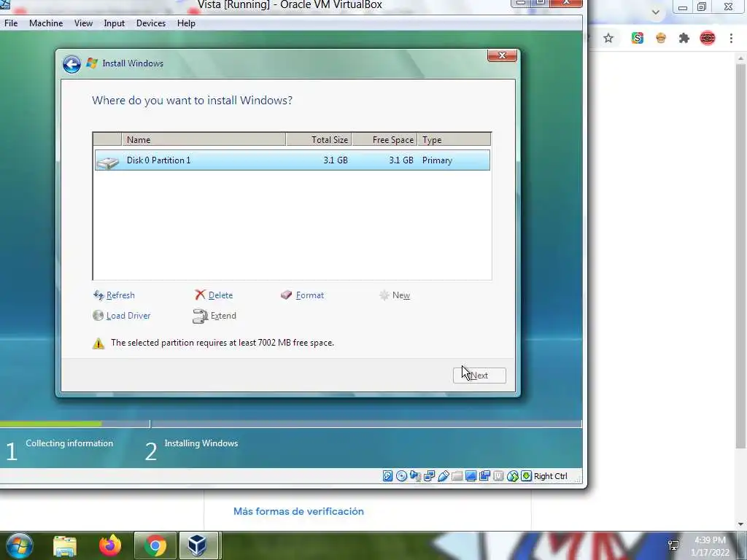Screen dimensions: 747x560
Task: Click the orange monkey extension icon in Chrome
Action: click(x=661, y=38)
